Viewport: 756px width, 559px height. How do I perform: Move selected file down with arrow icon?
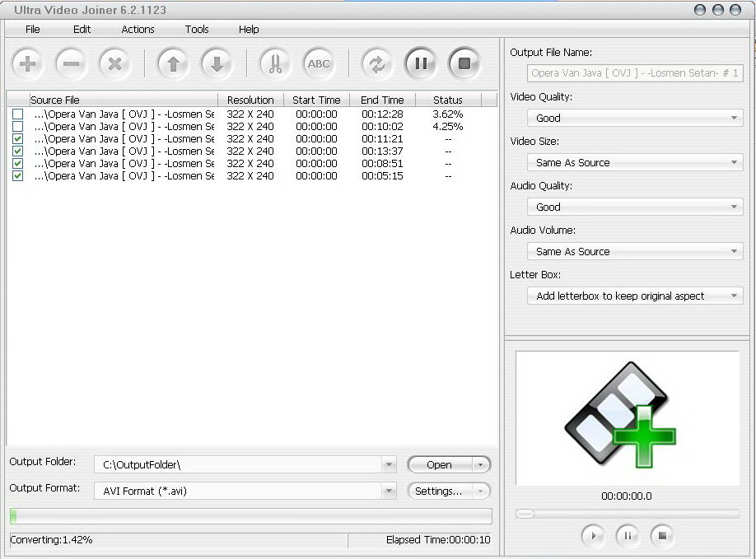tap(217, 63)
